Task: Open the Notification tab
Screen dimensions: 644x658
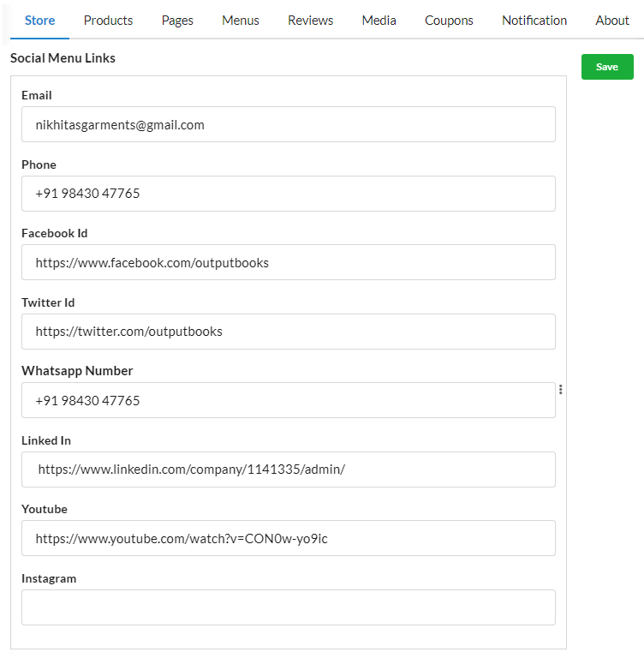Action: tap(534, 21)
